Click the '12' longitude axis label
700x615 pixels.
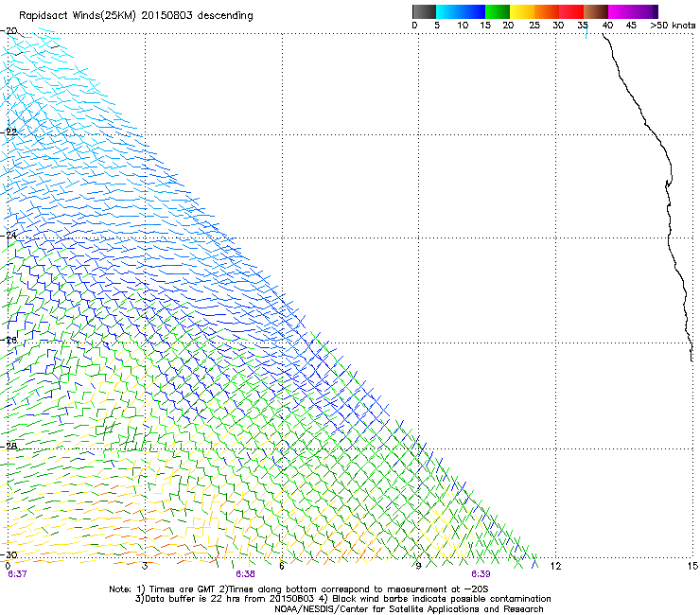click(x=555, y=567)
